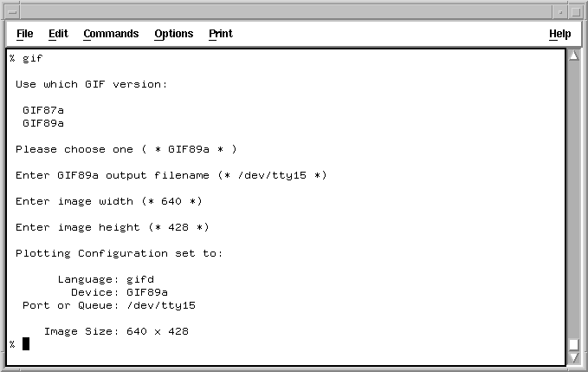Image resolution: width=588 pixels, height=372 pixels.
Task: Click the black terminal cursor block
Action: [26, 343]
